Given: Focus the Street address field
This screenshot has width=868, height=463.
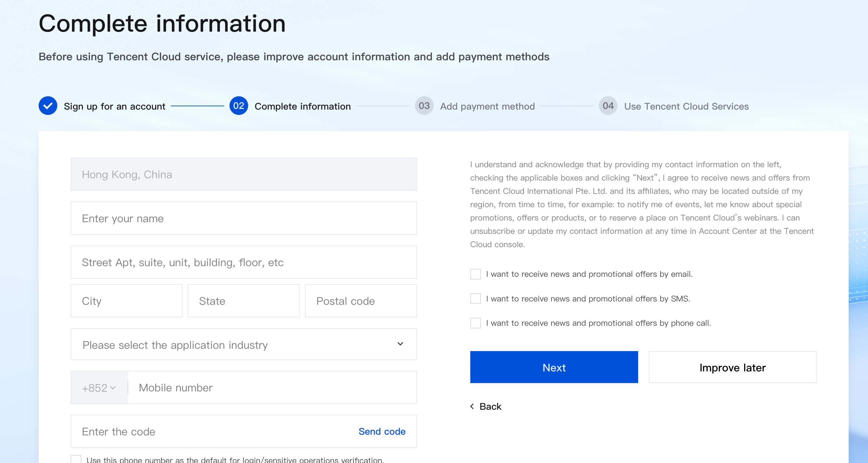Looking at the screenshot, I should [x=243, y=262].
